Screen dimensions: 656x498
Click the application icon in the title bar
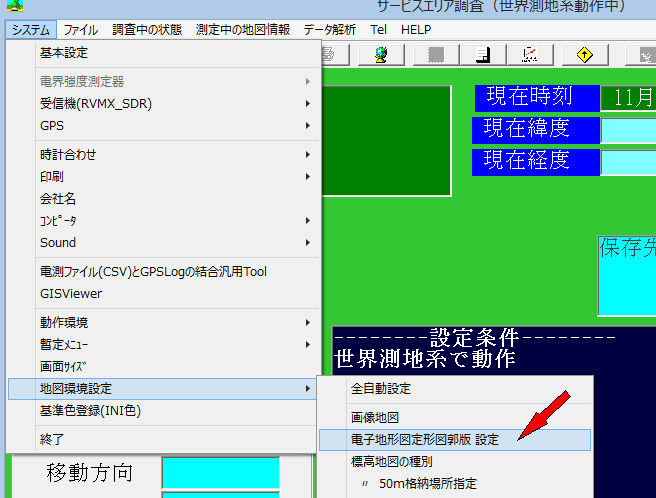15,6
